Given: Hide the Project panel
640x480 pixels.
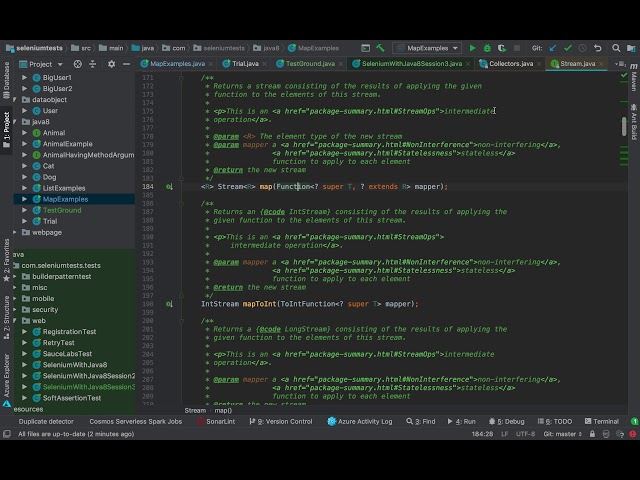Looking at the screenshot, I should pos(127,64).
